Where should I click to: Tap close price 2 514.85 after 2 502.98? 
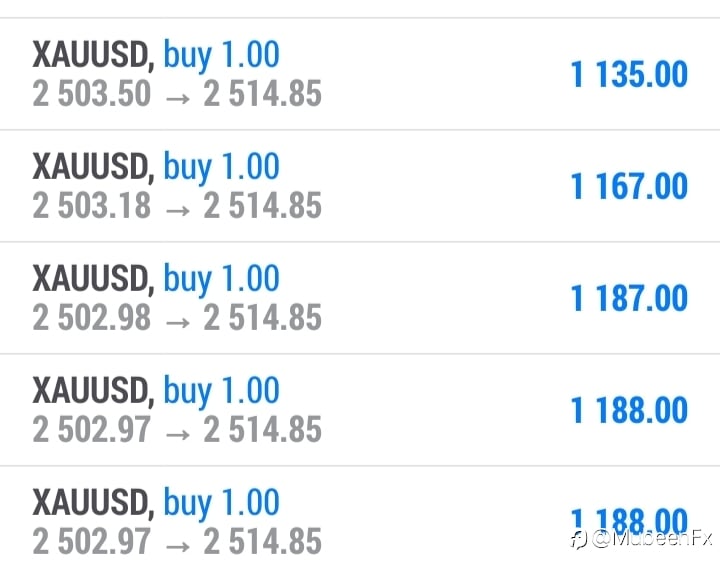pyautogui.click(x=262, y=317)
